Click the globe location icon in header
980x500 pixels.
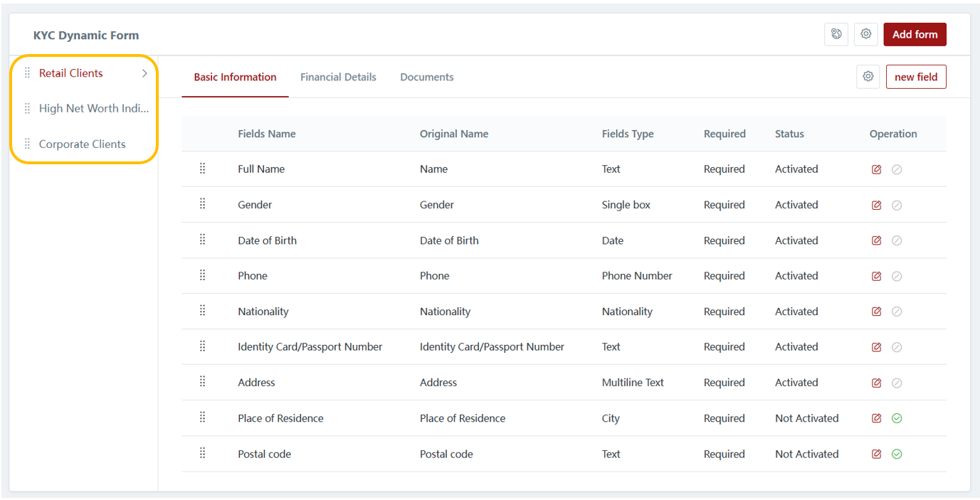836,34
